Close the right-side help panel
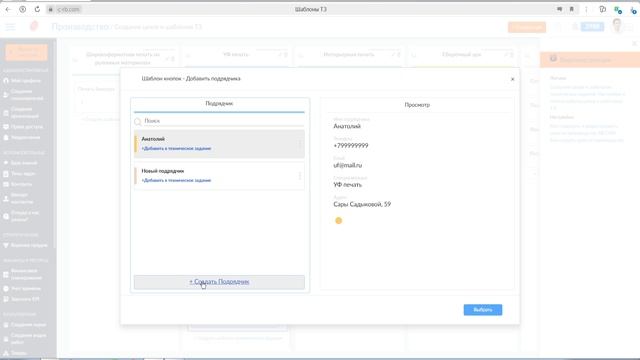Viewport: 640px width, 360px height. click(x=634, y=43)
